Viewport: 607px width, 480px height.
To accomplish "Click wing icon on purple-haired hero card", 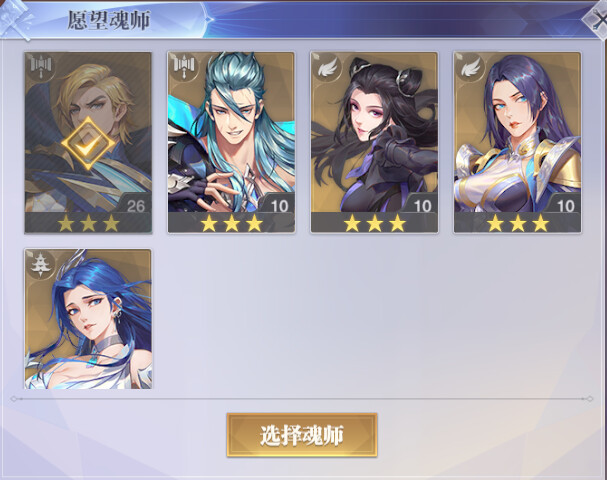I will pos(470,67).
